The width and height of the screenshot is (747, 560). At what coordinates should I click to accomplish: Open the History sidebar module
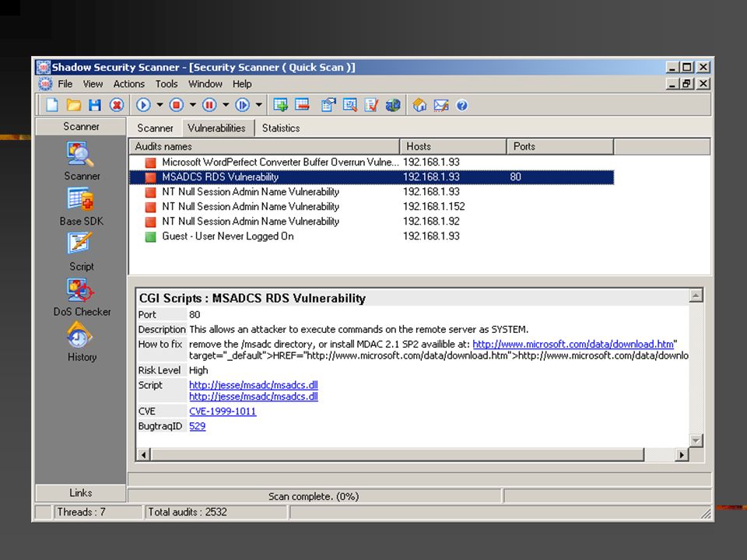point(82,342)
